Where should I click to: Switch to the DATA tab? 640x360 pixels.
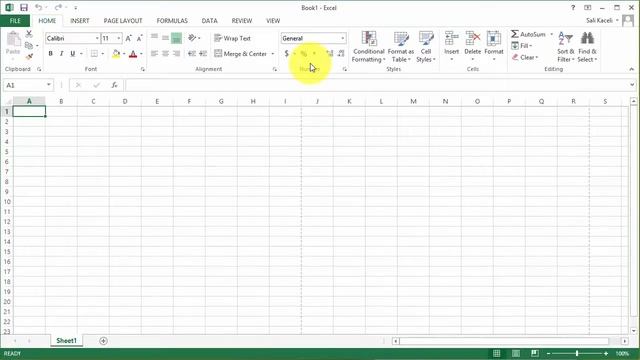click(209, 21)
